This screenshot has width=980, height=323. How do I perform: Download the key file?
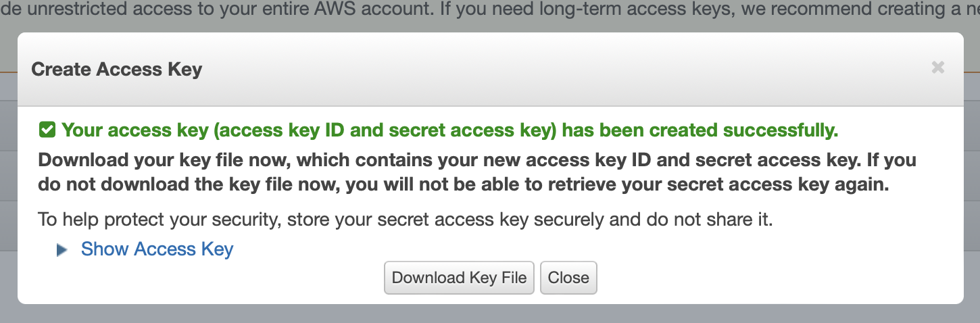pos(459,278)
